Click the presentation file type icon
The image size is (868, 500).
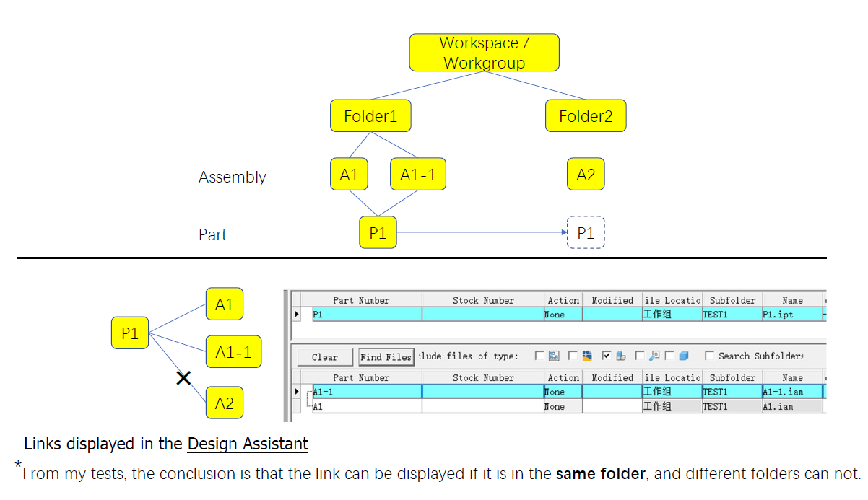click(587, 356)
